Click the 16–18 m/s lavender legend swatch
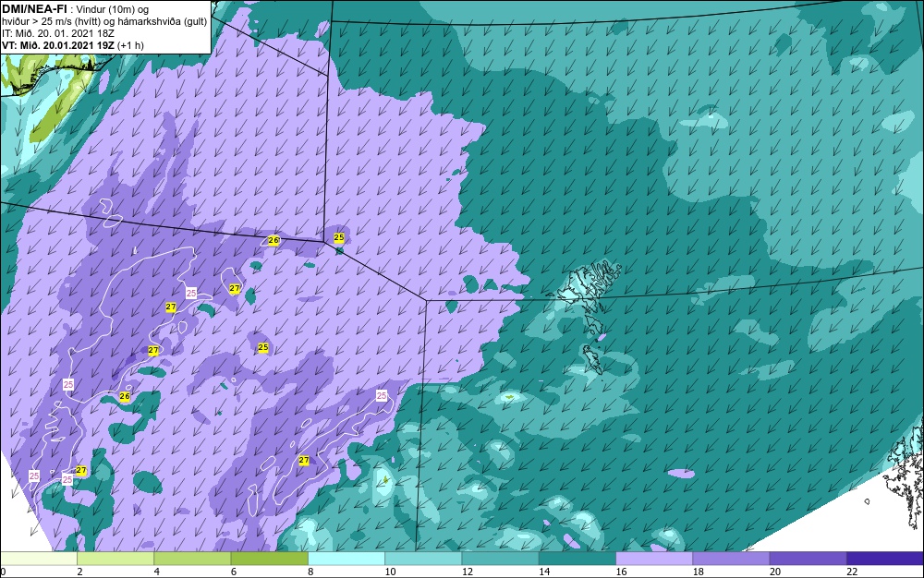924x578 pixels. tap(654, 559)
